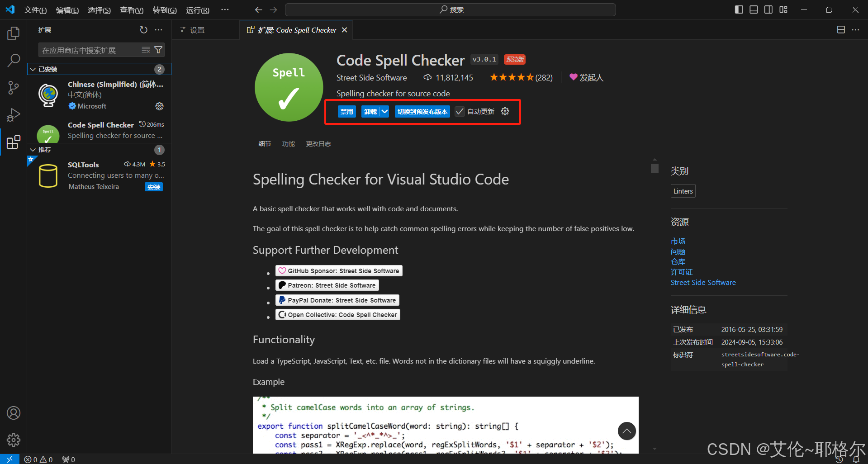Open gear menu for Chinese language pack
Screen dimensions: 868x464
(159, 106)
